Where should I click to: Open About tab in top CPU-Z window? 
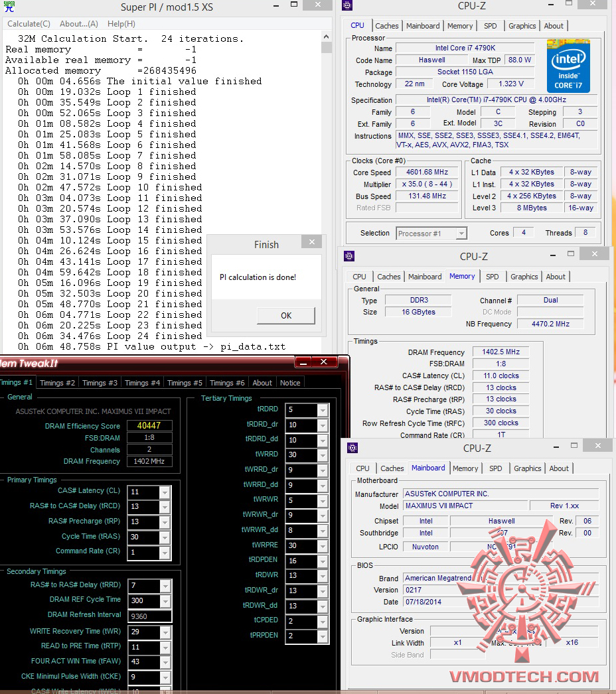pyautogui.click(x=554, y=26)
